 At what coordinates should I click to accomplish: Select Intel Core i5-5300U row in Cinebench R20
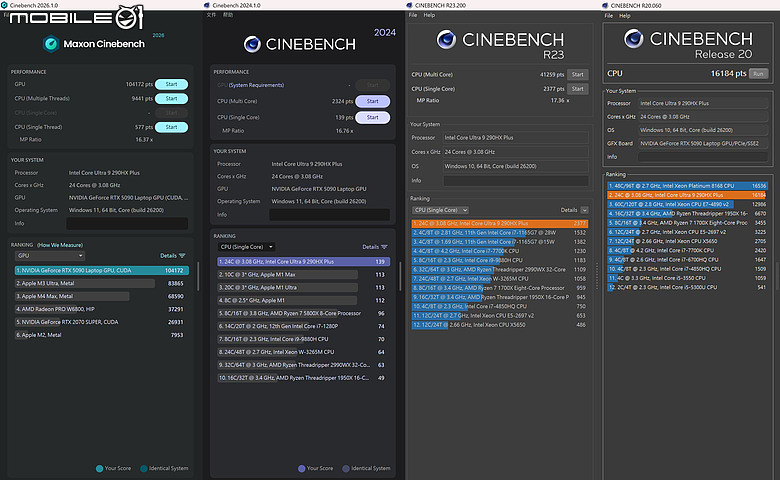pos(687,288)
